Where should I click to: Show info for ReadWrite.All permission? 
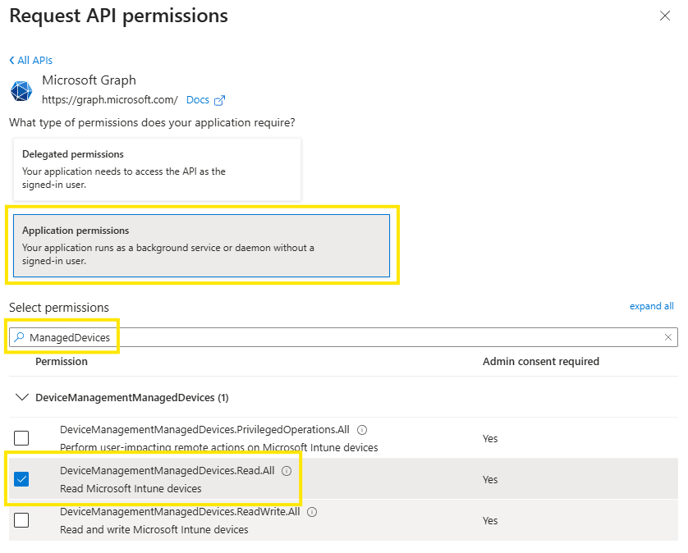312,512
